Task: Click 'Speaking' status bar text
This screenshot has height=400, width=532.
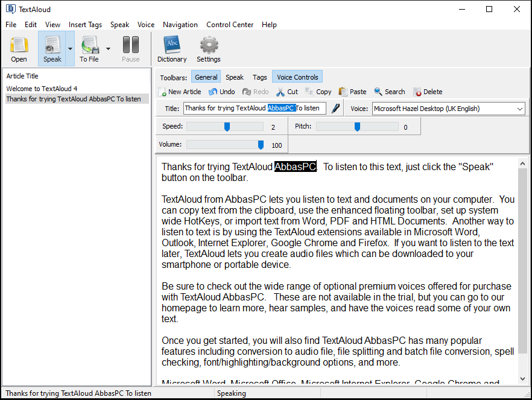Action: tap(232, 393)
